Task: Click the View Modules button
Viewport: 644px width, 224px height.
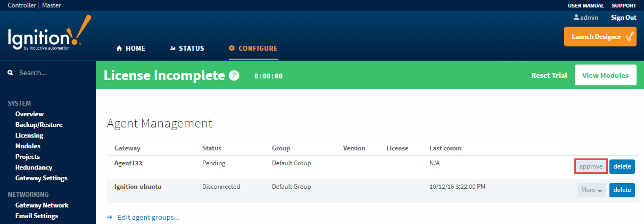Action: [x=605, y=76]
